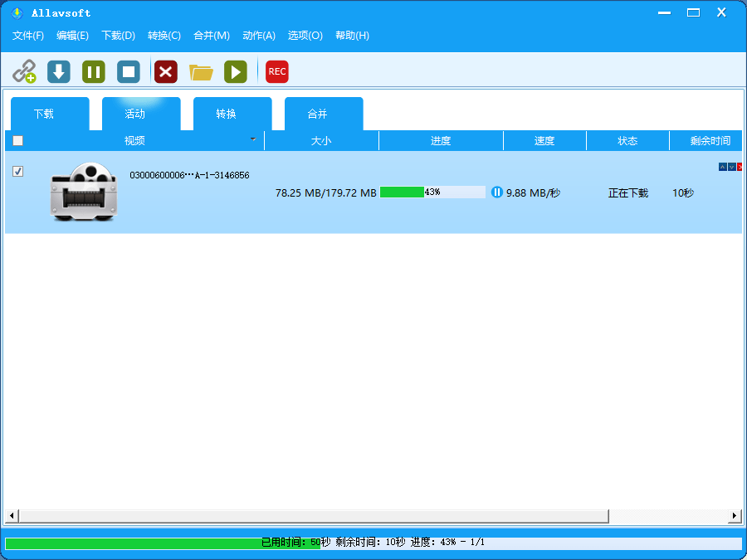Sort by the 速度 column header

coord(544,141)
